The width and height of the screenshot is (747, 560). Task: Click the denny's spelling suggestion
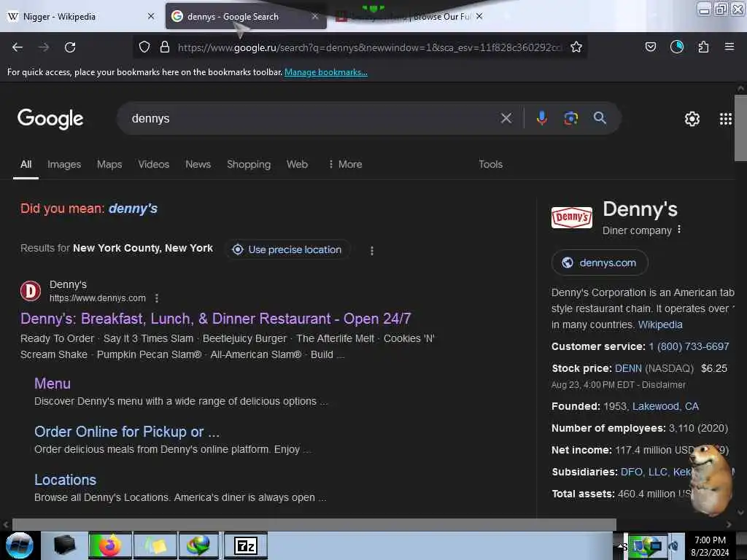point(133,209)
